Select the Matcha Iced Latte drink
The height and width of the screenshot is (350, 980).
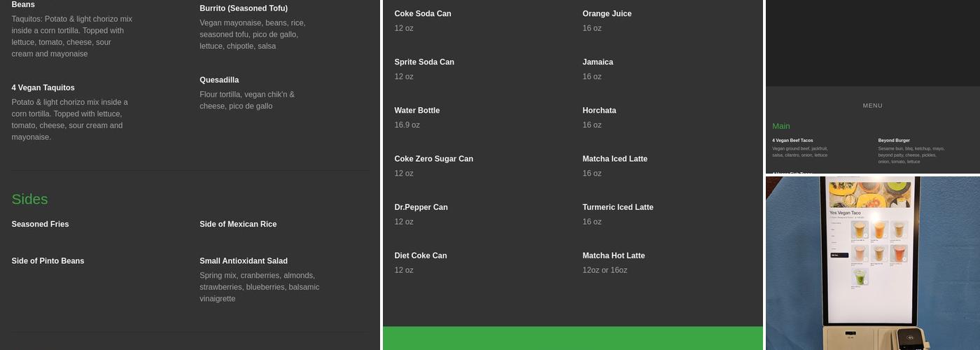pos(615,159)
